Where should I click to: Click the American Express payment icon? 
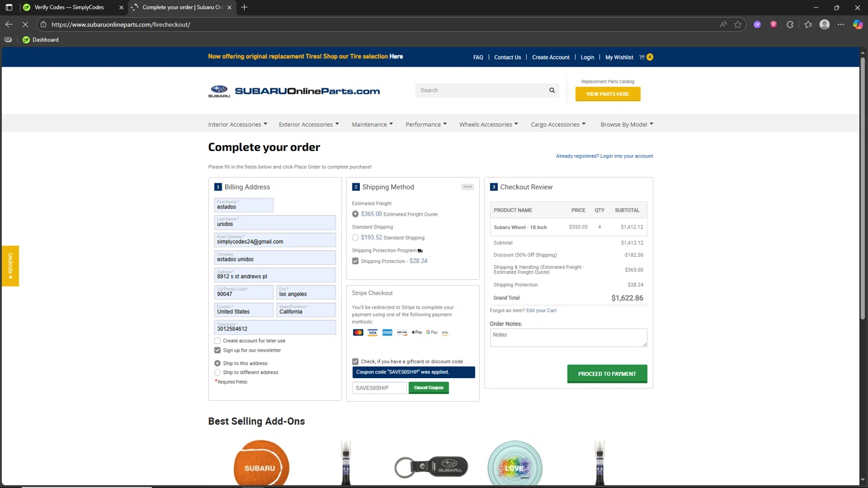tap(387, 332)
